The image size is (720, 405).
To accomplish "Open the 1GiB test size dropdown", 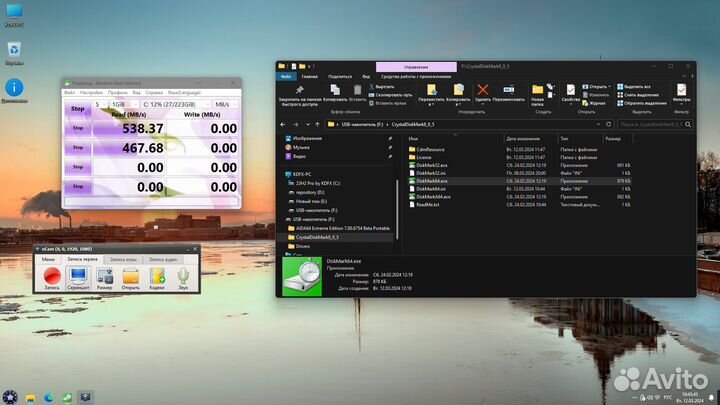I will click(124, 105).
